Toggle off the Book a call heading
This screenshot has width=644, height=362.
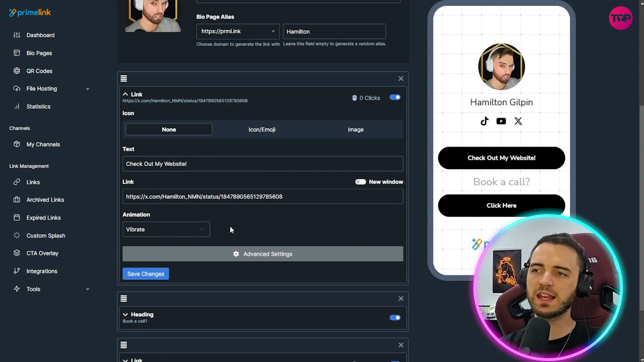395,317
